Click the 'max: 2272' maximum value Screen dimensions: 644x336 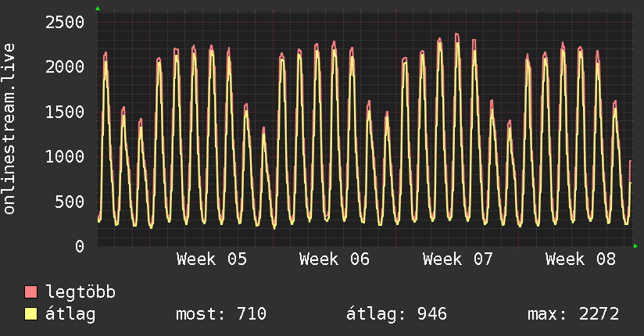[574, 314]
